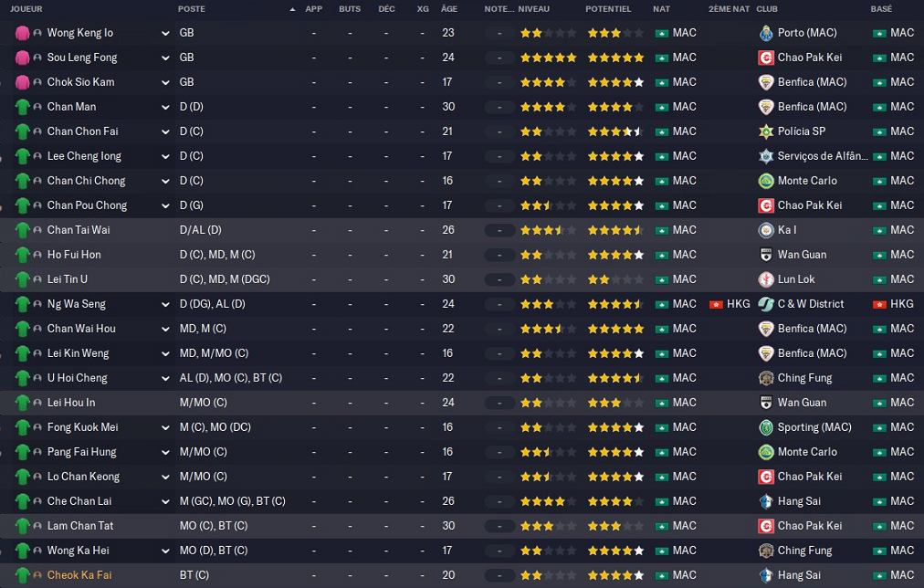Click the Hang Sai badge in Che Chan Lai row

click(765, 501)
